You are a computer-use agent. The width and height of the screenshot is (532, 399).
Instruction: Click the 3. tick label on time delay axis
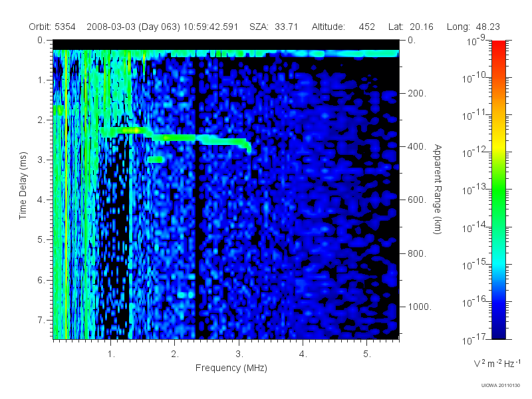pos(41,160)
